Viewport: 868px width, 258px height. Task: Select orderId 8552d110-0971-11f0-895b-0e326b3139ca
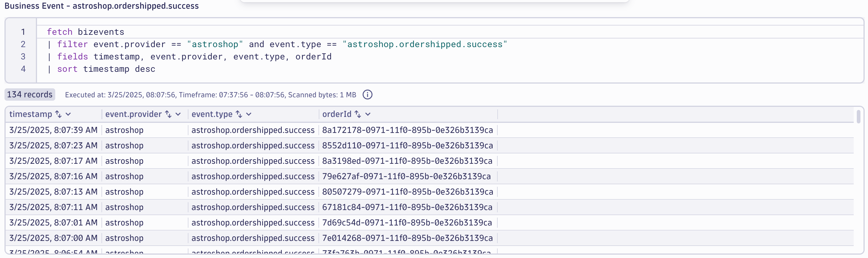[407, 146]
